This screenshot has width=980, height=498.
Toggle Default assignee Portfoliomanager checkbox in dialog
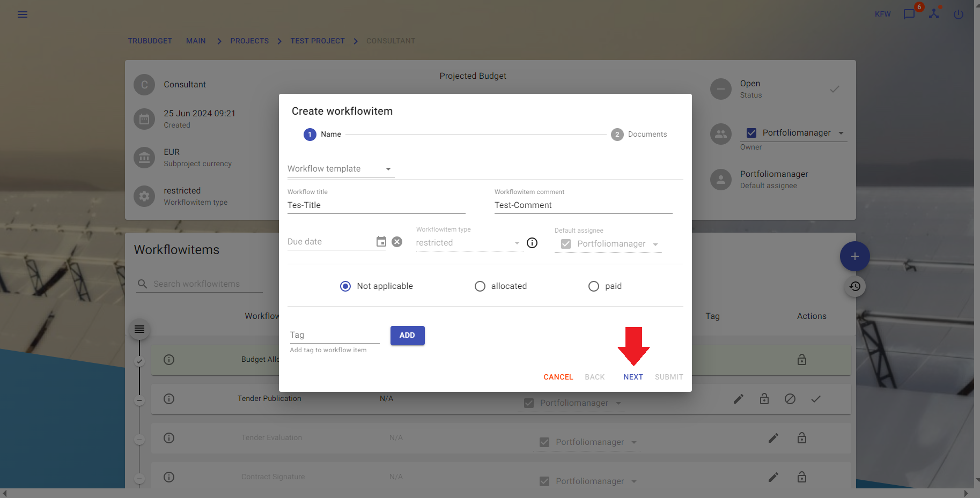click(x=566, y=244)
